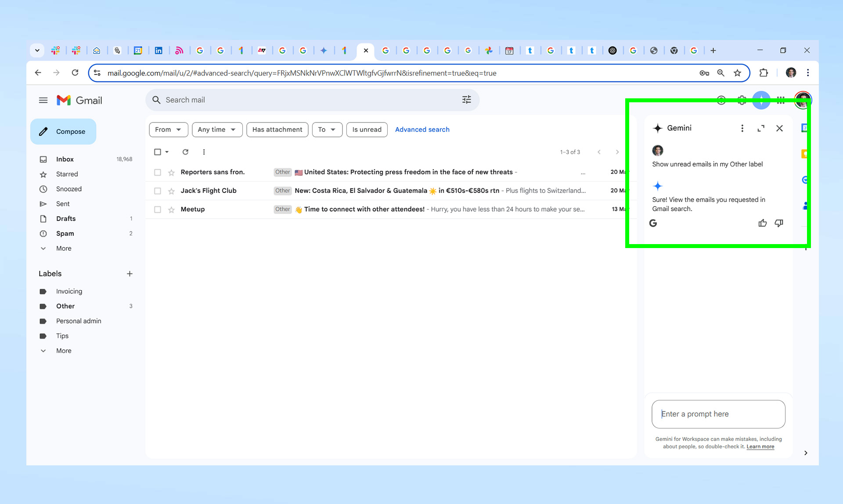Open the Snoozed folder

(x=69, y=189)
